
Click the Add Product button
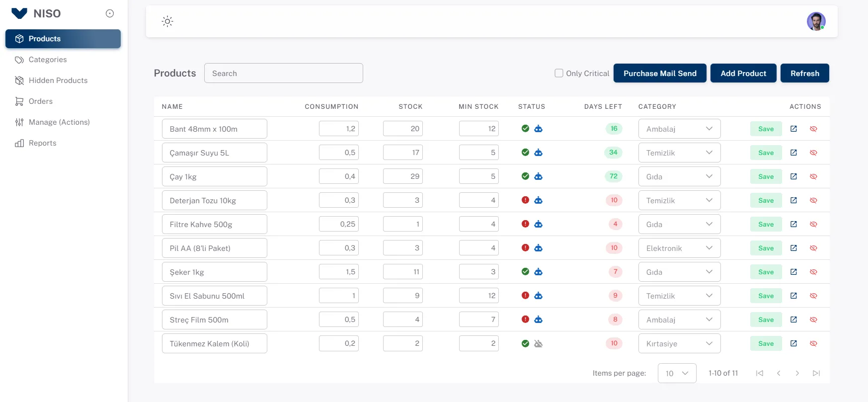pyautogui.click(x=743, y=73)
